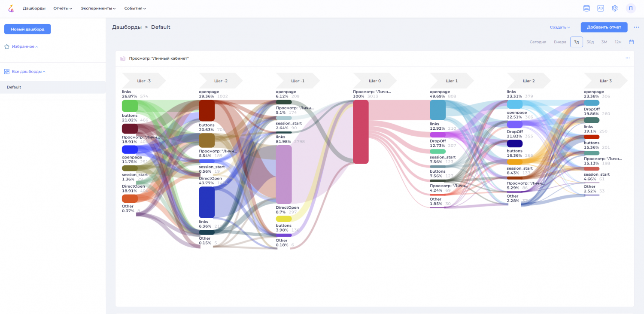This screenshot has width=644, height=314.
Task: Open dashboard more options menu
Action: (x=636, y=27)
